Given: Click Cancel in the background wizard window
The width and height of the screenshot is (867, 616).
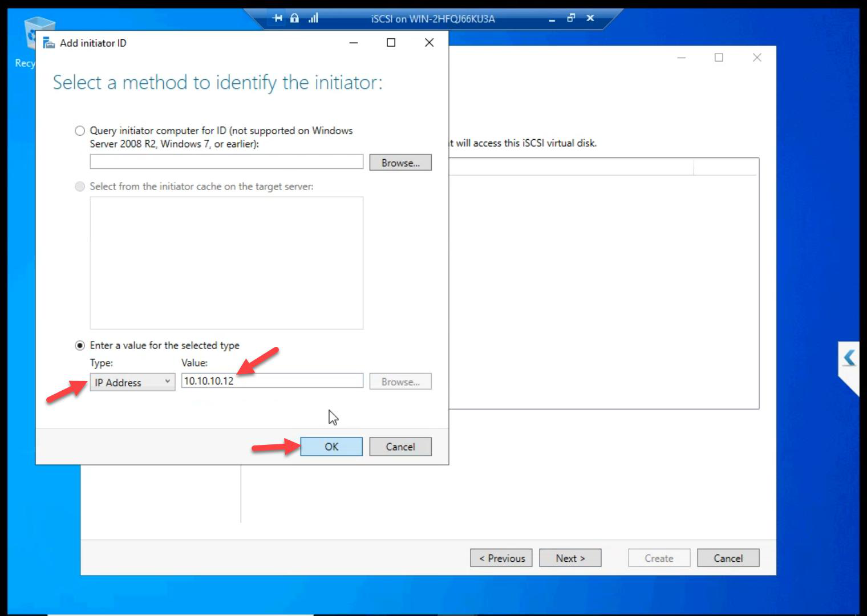Looking at the screenshot, I should tap(728, 558).
